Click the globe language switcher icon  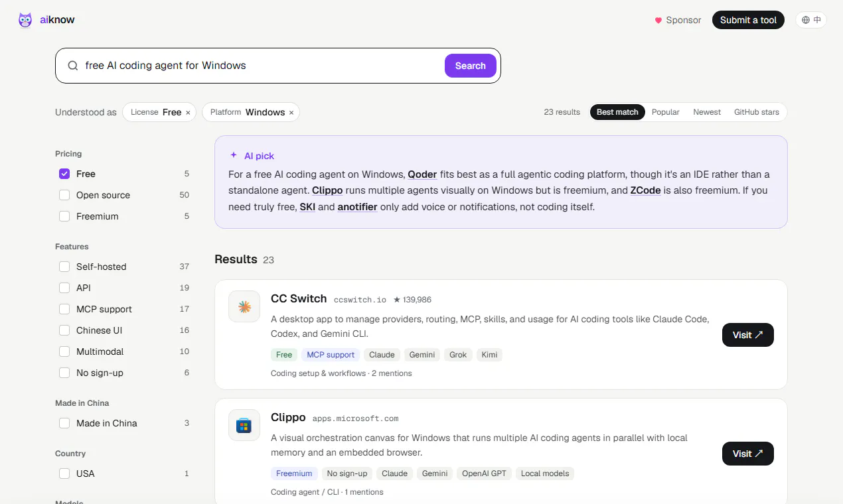[x=806, y=20]
